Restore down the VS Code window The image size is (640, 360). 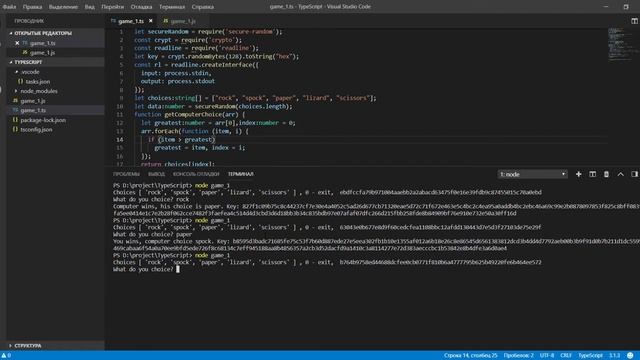(x=626, y=7)
